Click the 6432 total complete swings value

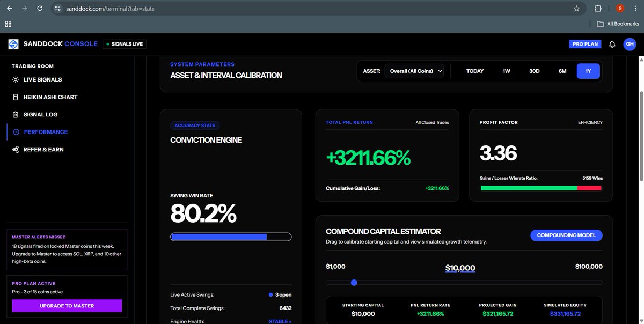point(285,308)
